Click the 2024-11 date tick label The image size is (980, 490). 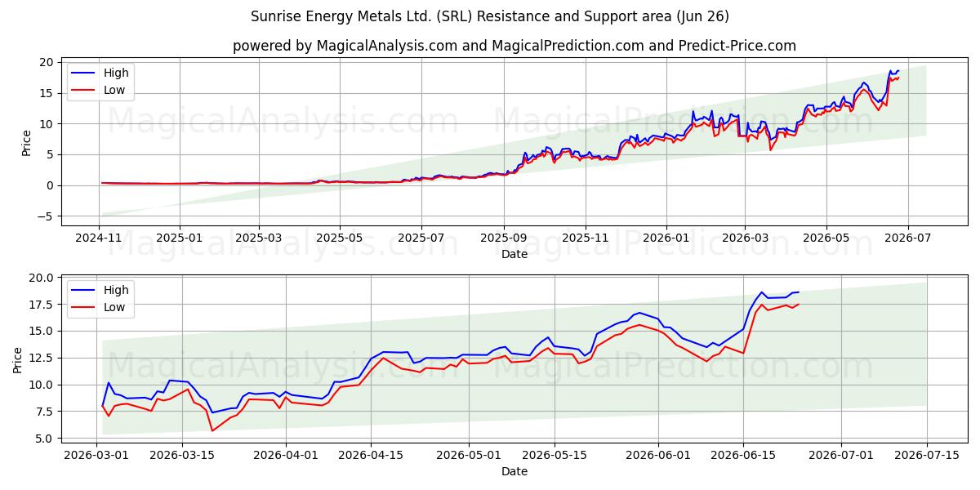100,238
